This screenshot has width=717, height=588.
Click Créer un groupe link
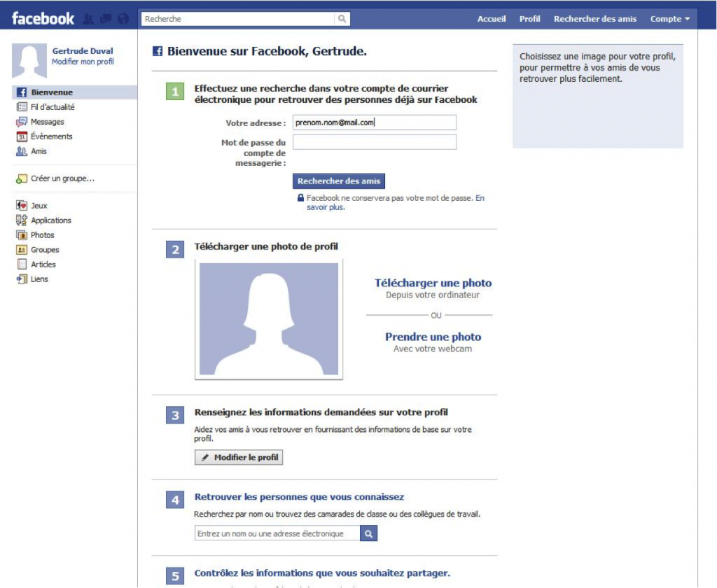pyautogui.click(x=62, y=178)
